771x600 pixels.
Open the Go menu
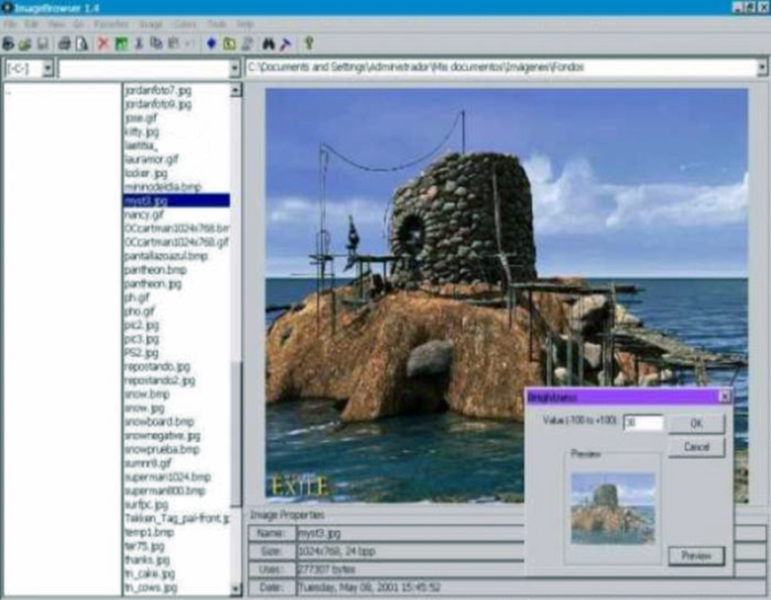click(79, 24)
